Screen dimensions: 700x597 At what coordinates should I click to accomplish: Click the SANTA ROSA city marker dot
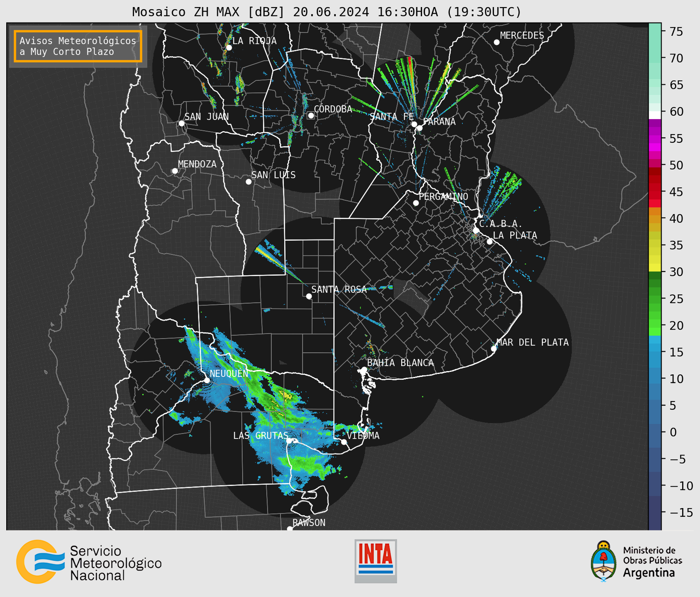(x=309, y=296)
